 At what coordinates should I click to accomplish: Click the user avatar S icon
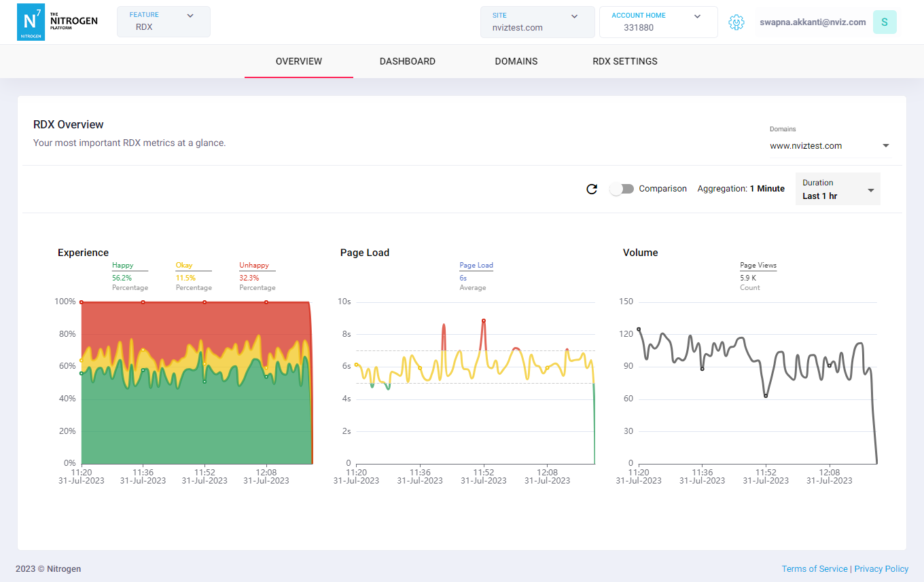[x=884, y=22]
